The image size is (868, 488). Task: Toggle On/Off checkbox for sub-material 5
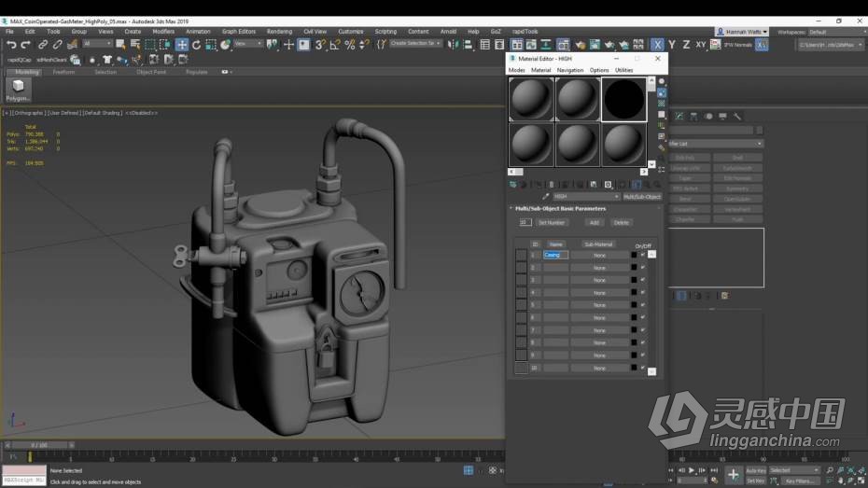[643, 305]
